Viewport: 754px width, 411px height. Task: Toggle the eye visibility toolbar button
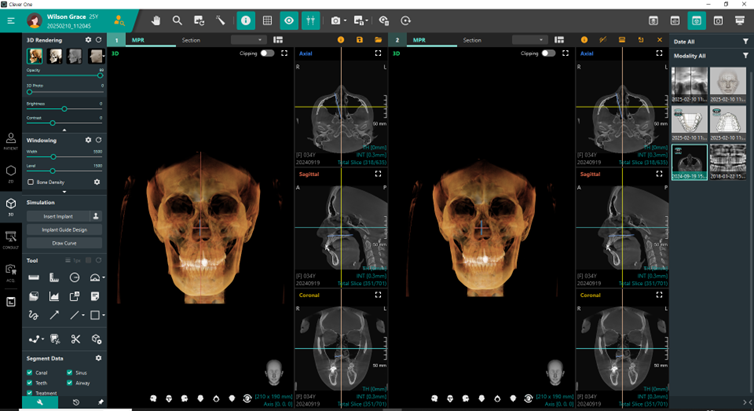(288, 20)
